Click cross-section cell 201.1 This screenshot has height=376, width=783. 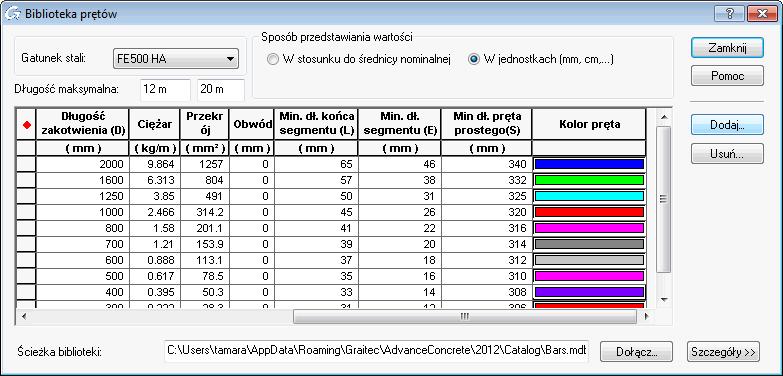[205, 228]
